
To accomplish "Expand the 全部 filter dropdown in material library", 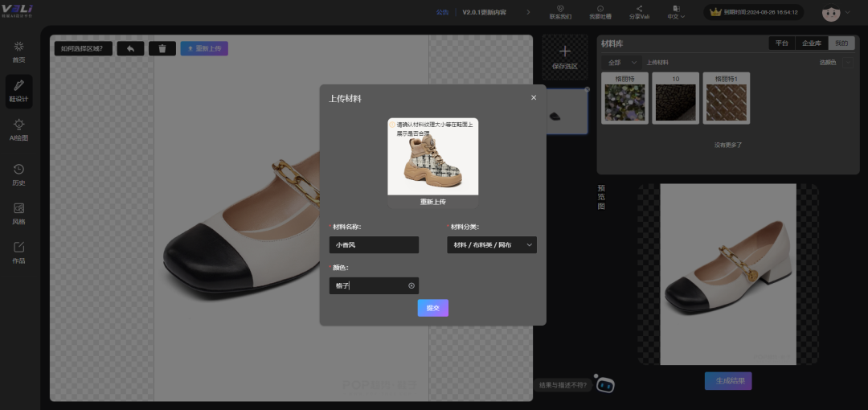I will pyautogui.click(x=622, y=62).
